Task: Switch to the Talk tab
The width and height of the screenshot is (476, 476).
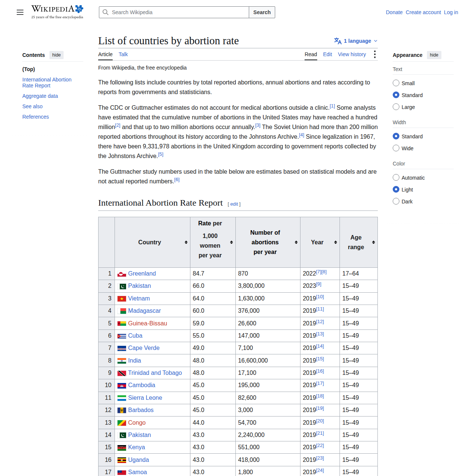Action: click(123, 54)
